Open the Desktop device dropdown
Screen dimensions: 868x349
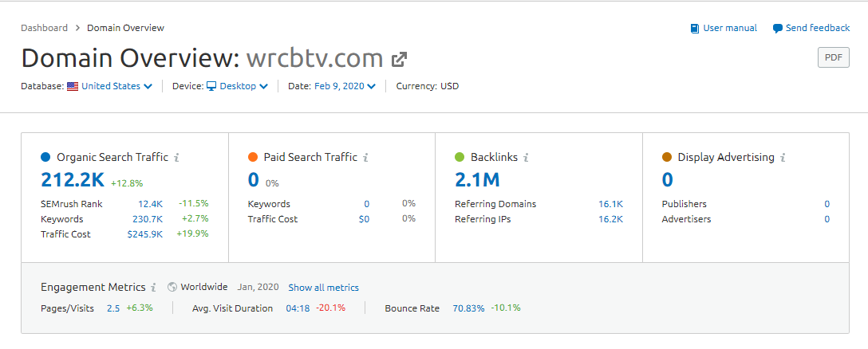pyautogui.click(x=238, y=86)
